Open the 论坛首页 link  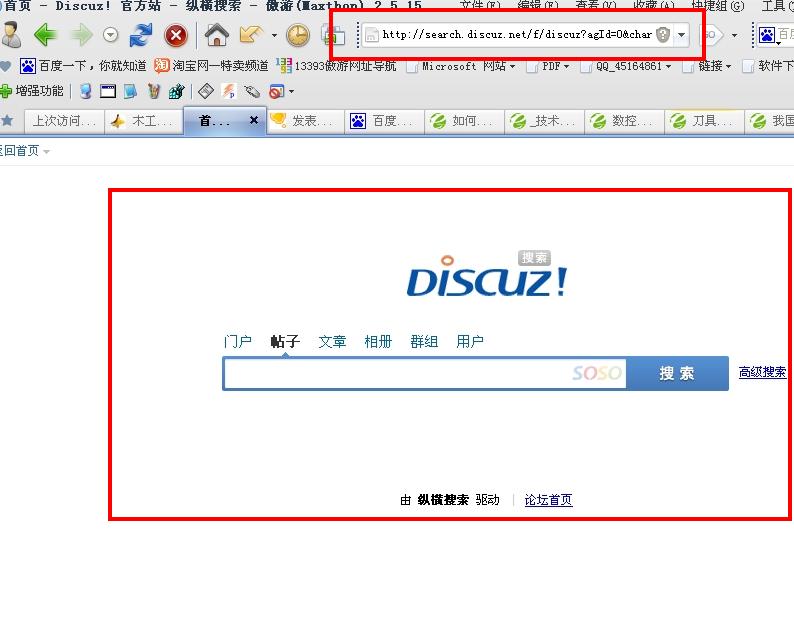(x=548, y=500)
